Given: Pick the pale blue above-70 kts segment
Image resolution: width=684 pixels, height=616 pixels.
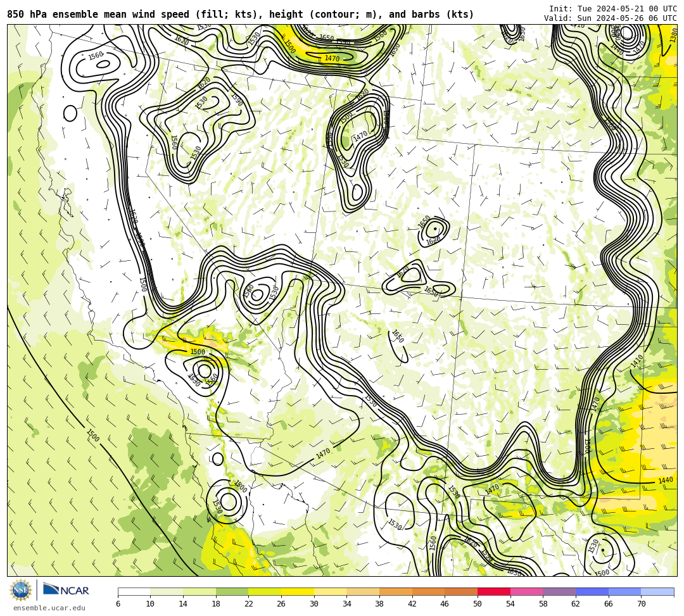Looking at the screenshot, I should [x=657, y=591].
